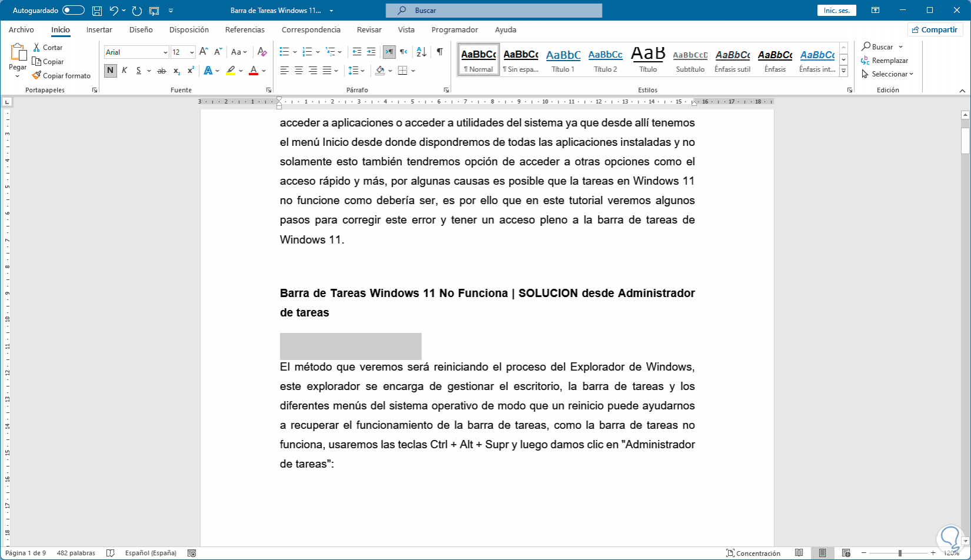Click the Inic. ses. sign-in button

click(837, 11)
